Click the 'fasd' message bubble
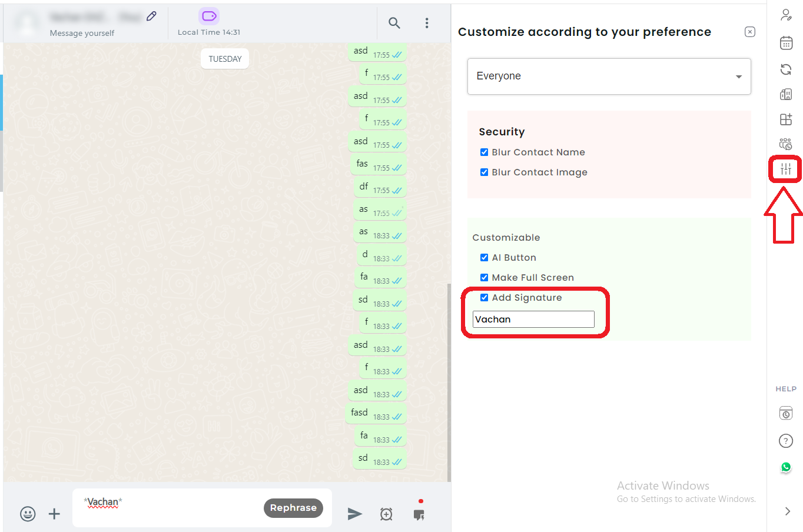This screenshot has width=803, height=532. [x=376, y=413]
